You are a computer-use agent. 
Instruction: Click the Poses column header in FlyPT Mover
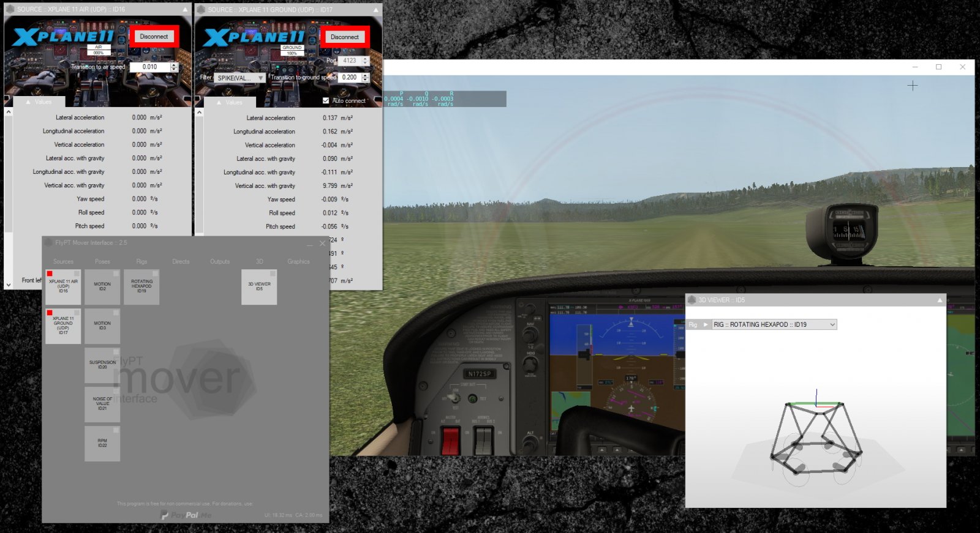tap(102, 261)
